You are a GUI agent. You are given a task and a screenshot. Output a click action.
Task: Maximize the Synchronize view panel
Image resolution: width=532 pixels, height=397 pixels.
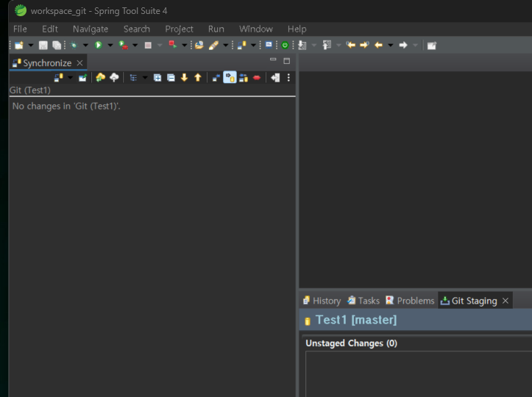point(287,61)
